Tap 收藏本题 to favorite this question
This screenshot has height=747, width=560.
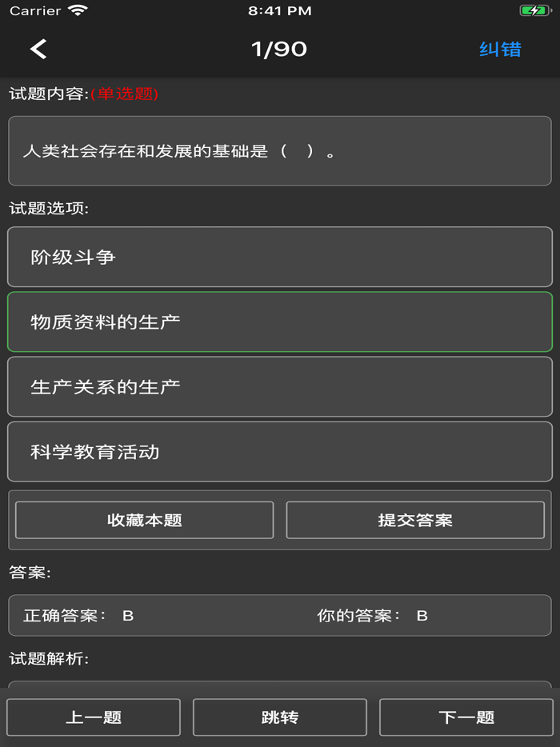[144, 520]
